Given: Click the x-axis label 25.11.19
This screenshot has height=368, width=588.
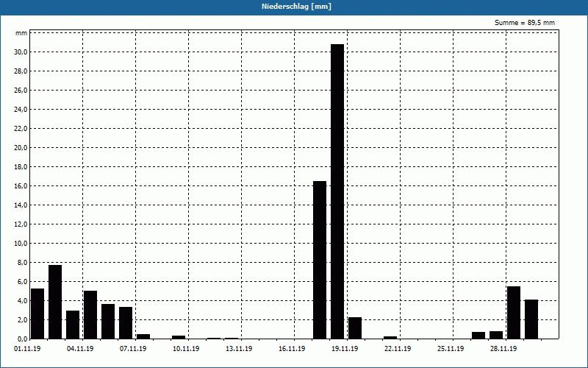Looking at the screenshot, I should click(451, 348).
